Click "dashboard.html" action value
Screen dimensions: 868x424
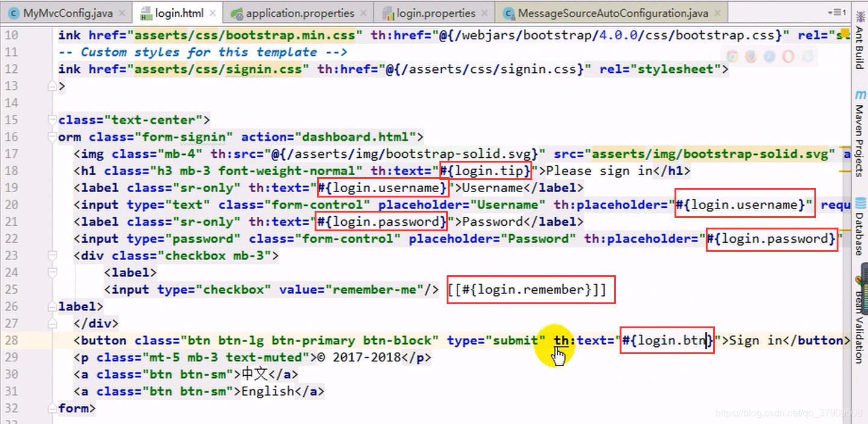point(355,137)
